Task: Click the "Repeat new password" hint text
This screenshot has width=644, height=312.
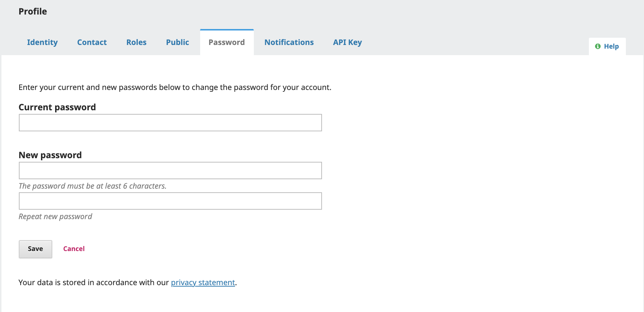Action: pyautogui.click(x=55, y=217)
